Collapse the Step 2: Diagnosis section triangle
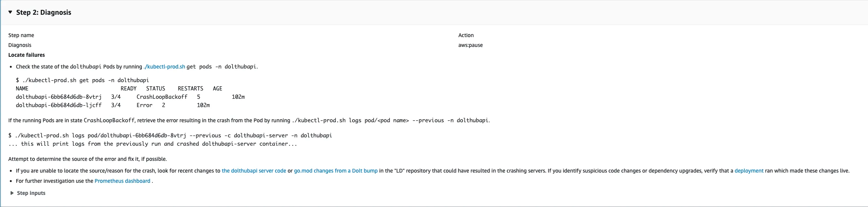The height and width of the screenshot is (207, 868). [11, 12]
